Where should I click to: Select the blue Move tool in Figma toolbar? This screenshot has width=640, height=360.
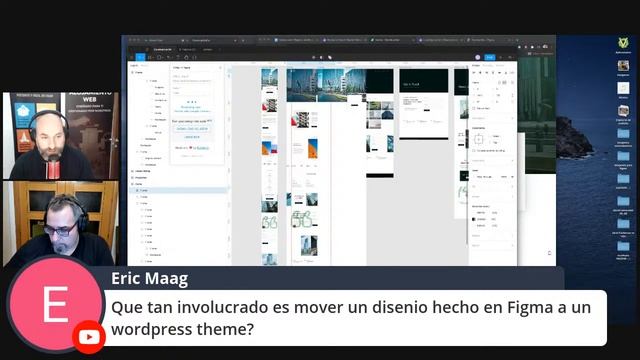[140, 57]
